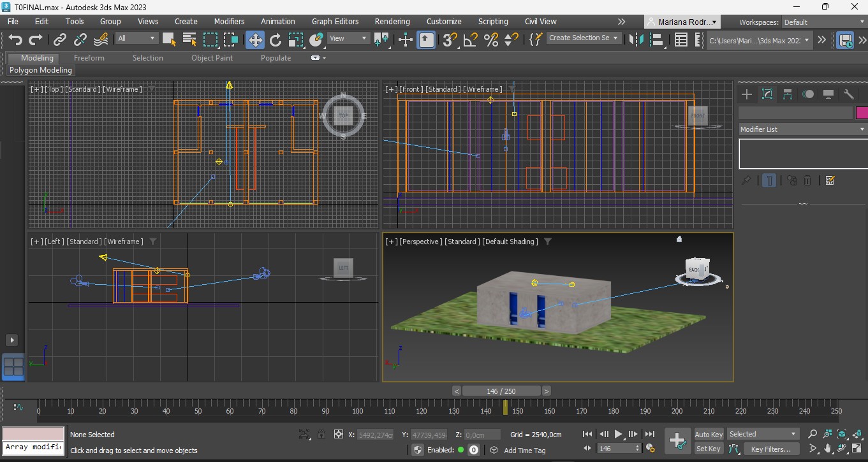
Task: Play the animation
Action: click(618, 435)
